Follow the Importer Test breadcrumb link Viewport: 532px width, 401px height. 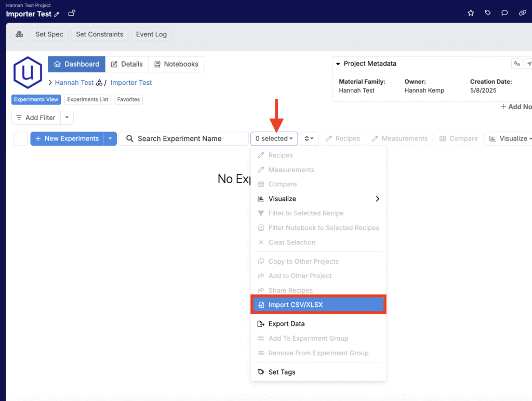tap(131, 83)
